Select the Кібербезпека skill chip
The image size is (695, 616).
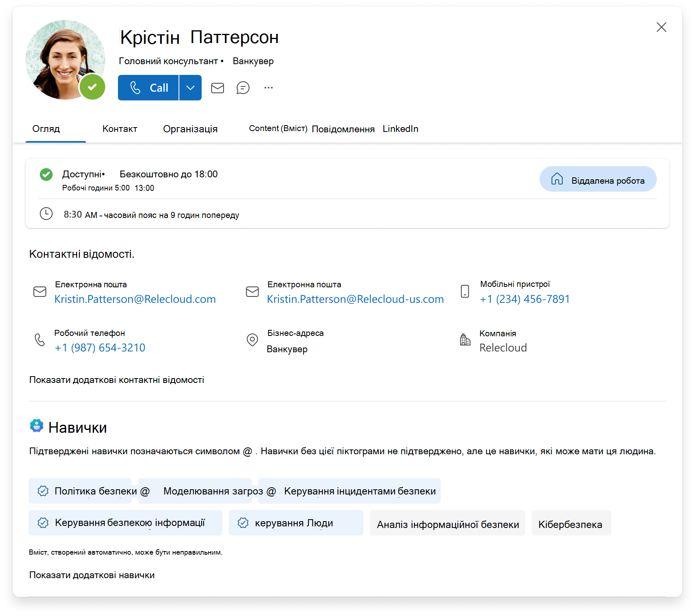click(x=571, y=523)
